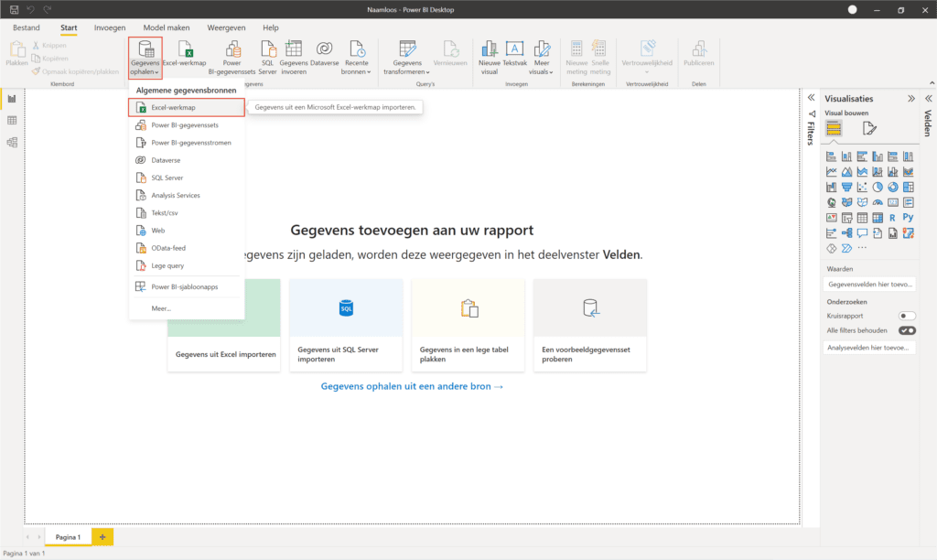Choose Excel-werkmap from dropdown list
This screenshot has width=937, height=560.
(187, 108)
